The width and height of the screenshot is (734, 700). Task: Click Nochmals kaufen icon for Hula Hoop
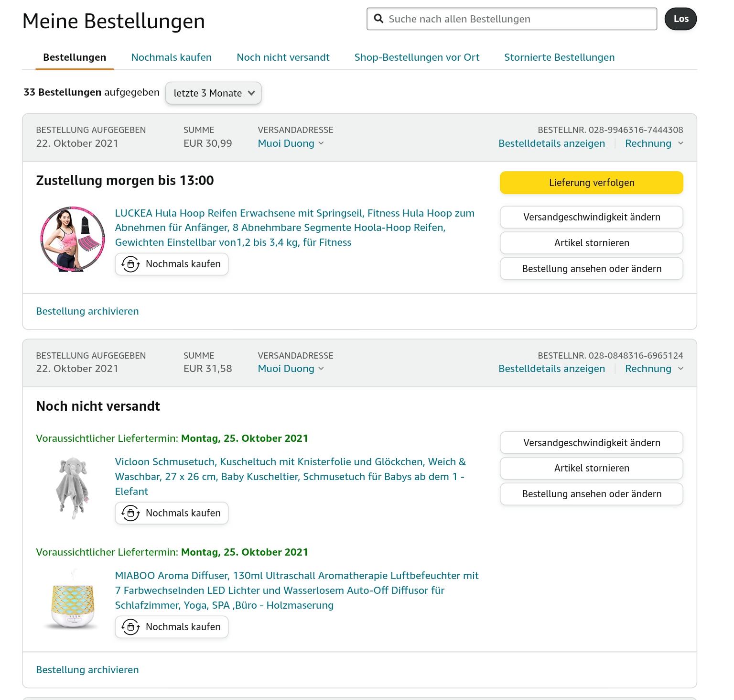click(x=130, y=264)
